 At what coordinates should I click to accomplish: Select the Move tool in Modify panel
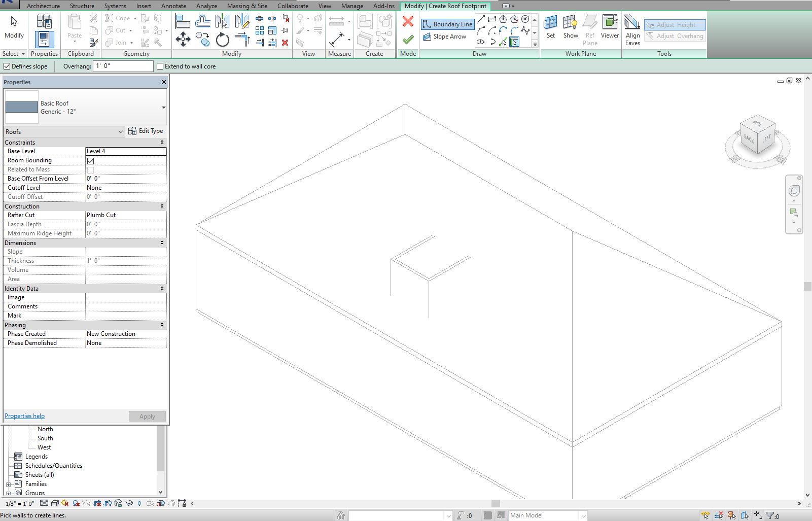tap(183, 40)
